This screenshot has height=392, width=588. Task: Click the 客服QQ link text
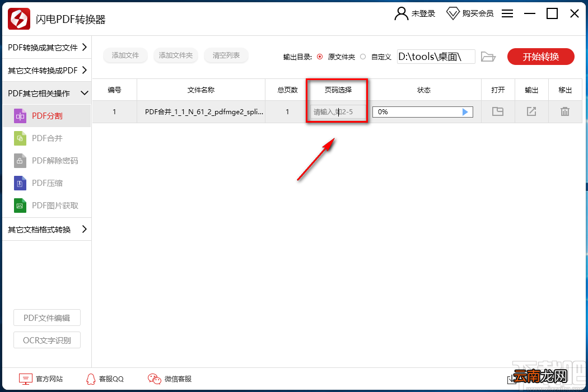[x=111, y=379]
